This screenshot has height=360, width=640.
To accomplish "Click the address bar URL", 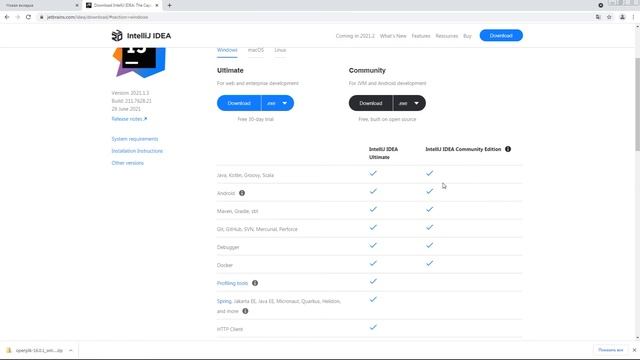I will [x=98, y=17].
